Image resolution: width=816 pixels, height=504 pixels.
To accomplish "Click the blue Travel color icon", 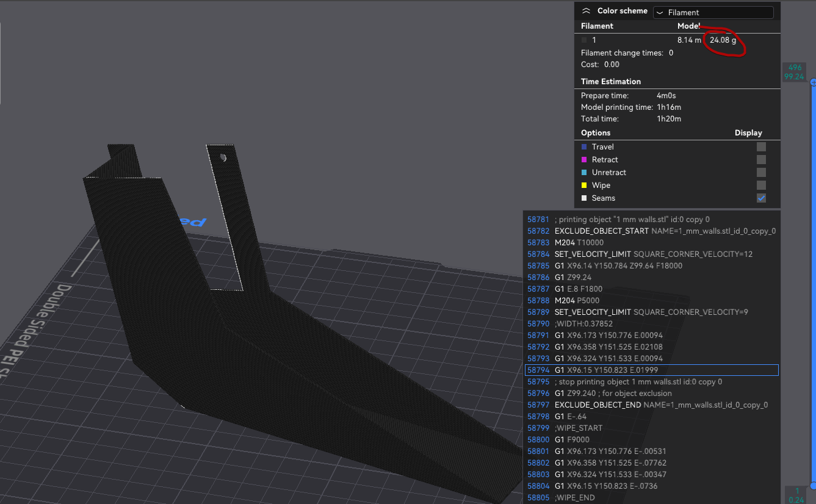I will (x=584, y=146).
